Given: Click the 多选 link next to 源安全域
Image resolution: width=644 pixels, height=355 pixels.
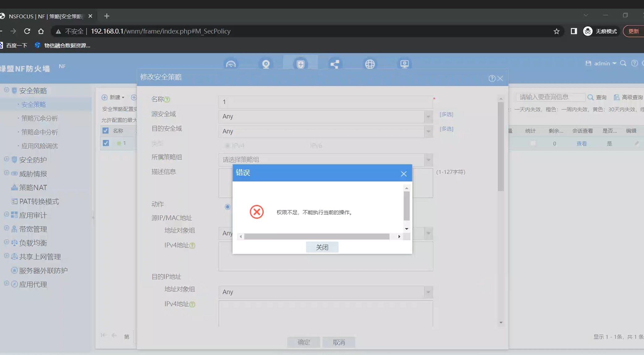Looking at the screenshot, I should [x=446, y=114].
